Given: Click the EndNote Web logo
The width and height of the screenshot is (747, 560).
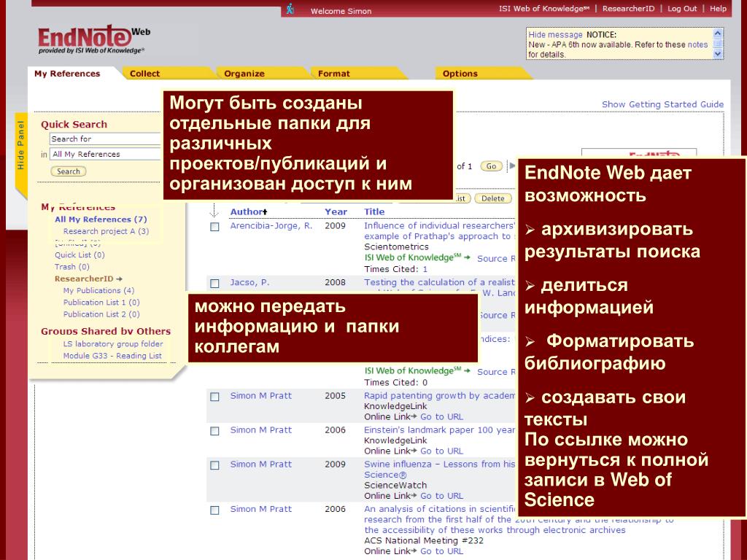Looking at the screenshot, I should click(x=94, y=39).
